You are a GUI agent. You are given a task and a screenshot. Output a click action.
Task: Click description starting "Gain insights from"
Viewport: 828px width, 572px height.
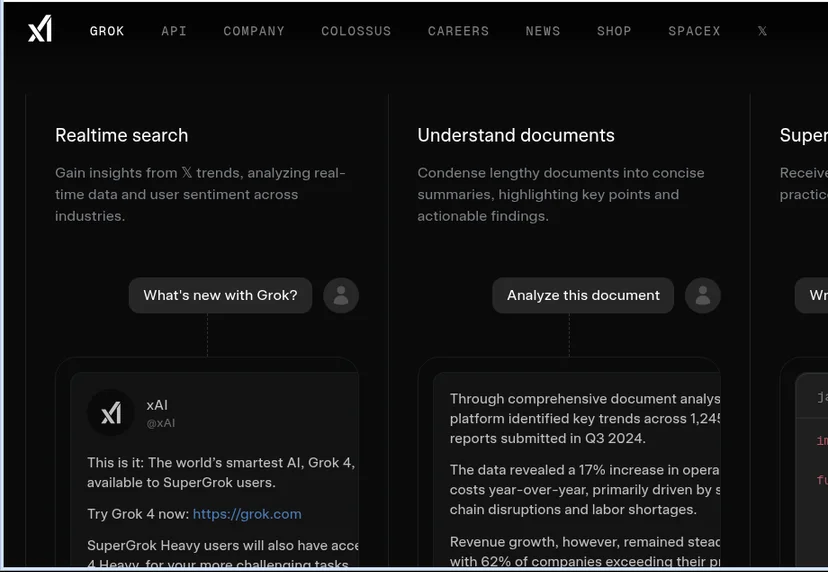[x=200, y=194]
